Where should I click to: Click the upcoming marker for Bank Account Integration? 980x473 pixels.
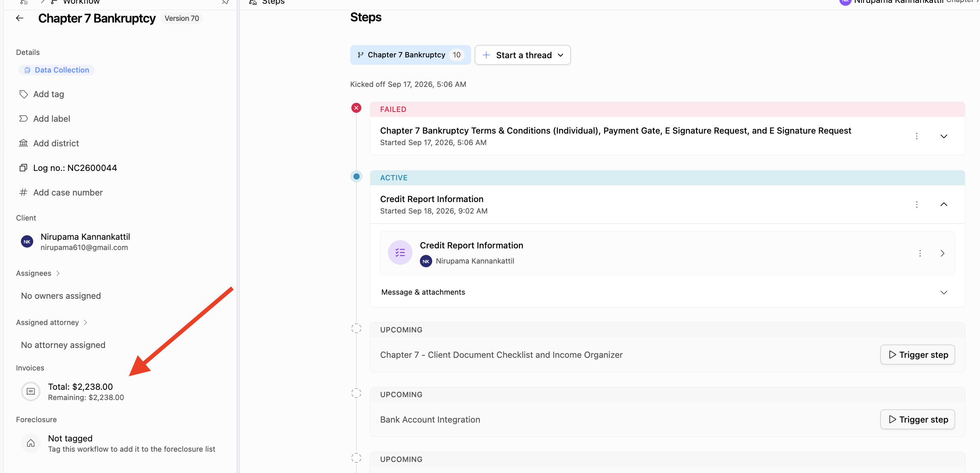point(356,393)
